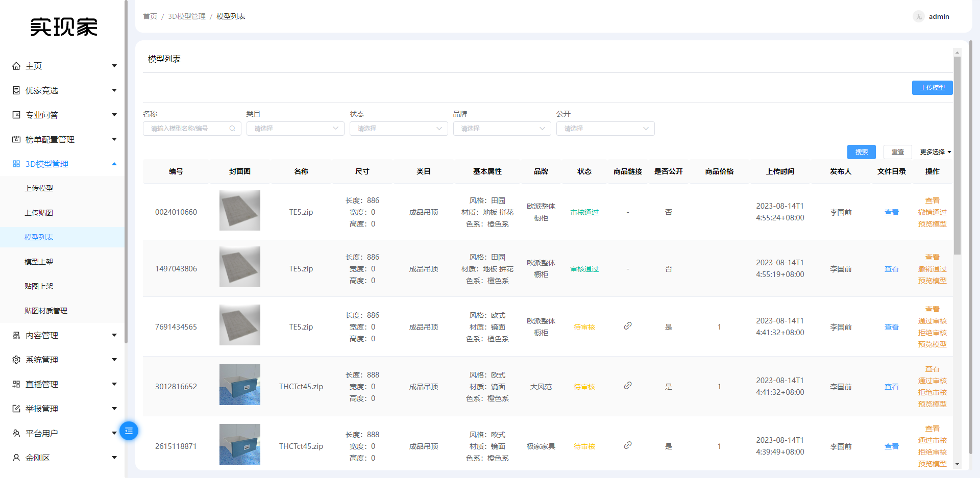Open the 品牌 dropdown
Viewport: 980px width, 478px height.
point(502,129)
